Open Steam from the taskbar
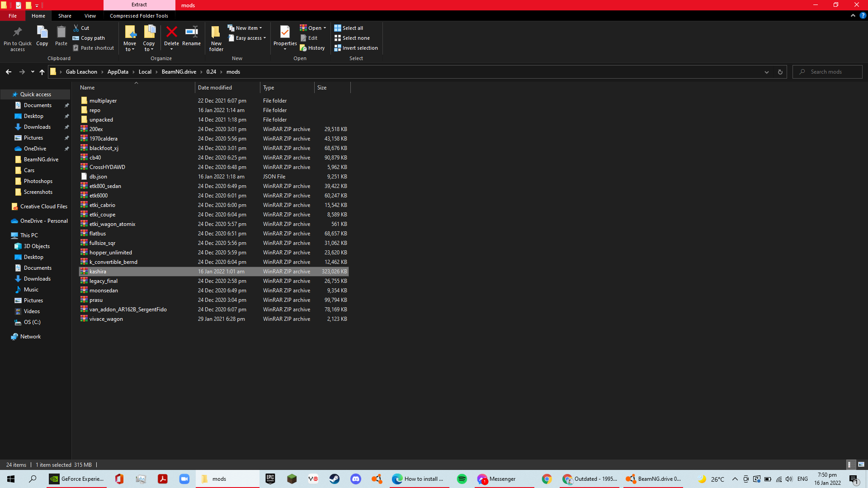The image size is (868, 488). pos(335,479)
